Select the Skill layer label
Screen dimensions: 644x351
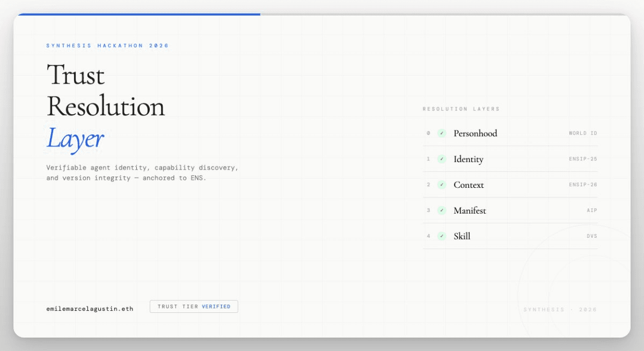(462, 236)
